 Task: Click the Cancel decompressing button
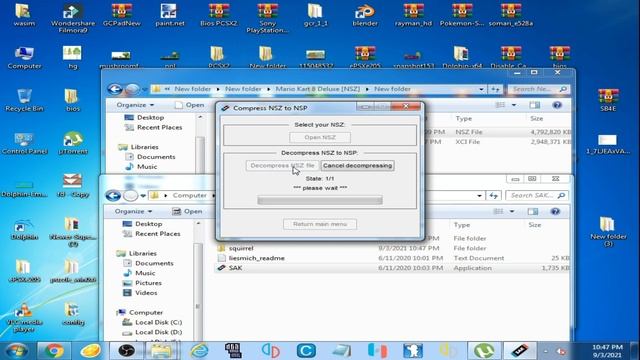coord(358,165)
